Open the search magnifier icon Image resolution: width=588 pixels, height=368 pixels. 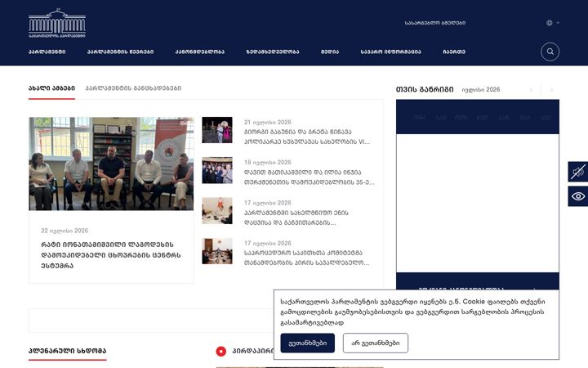550,52
